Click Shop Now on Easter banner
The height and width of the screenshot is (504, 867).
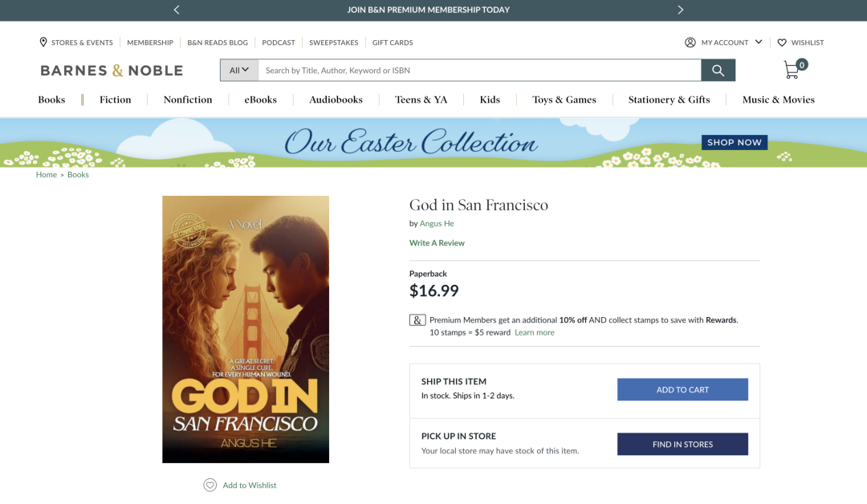coord(735,142)
